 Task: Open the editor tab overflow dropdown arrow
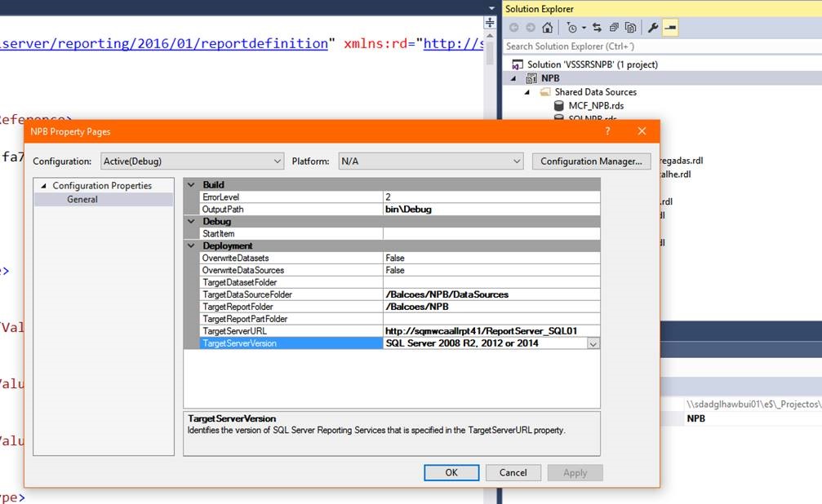(x=491, y=8)
